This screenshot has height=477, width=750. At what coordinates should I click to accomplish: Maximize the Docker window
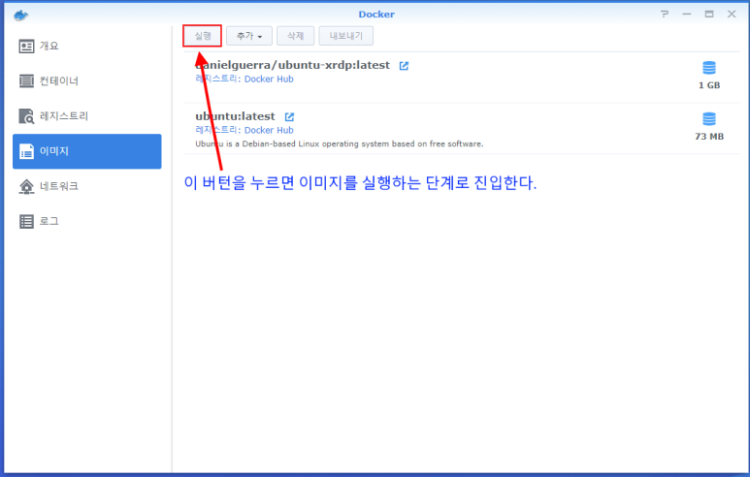(709, 14)
